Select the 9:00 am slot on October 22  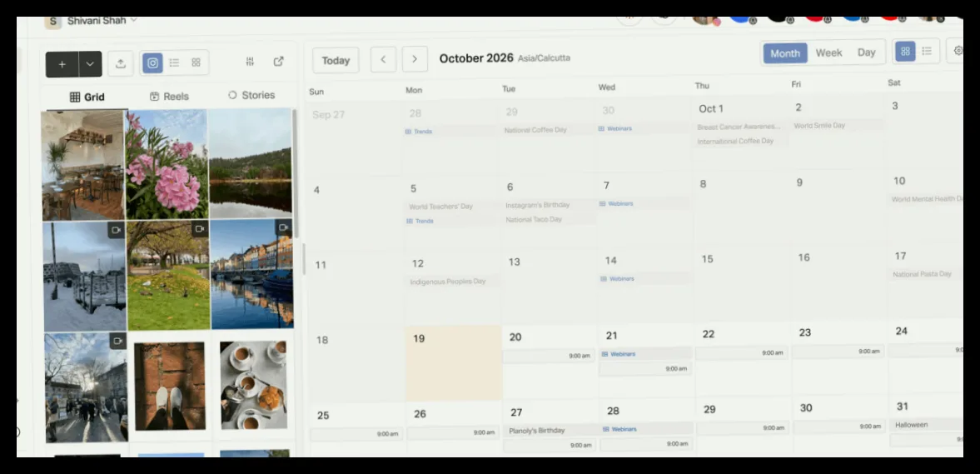(742, 352)
